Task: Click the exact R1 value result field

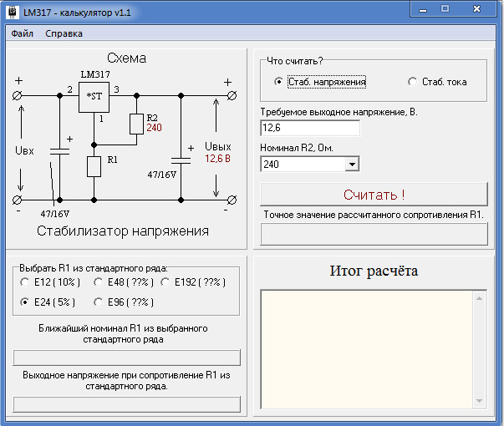Action: 374,234
